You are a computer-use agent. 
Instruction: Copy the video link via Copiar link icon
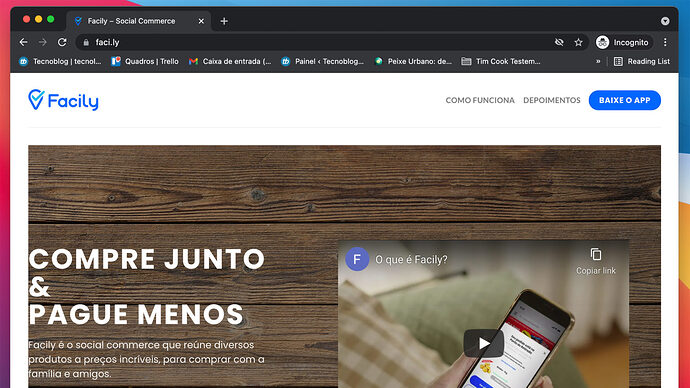[596, 254]
